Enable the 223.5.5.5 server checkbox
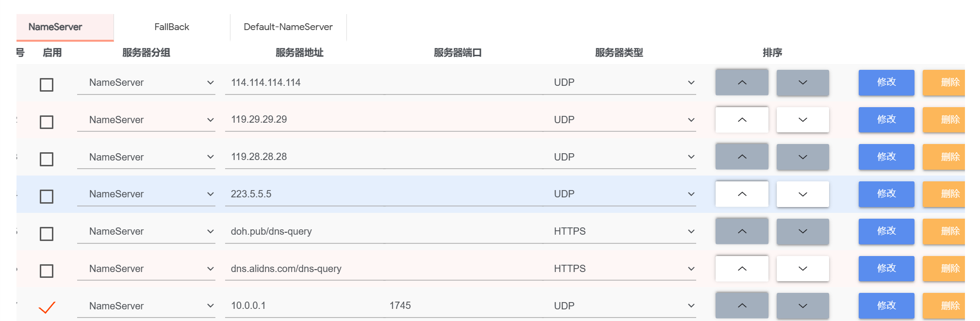 47,196
